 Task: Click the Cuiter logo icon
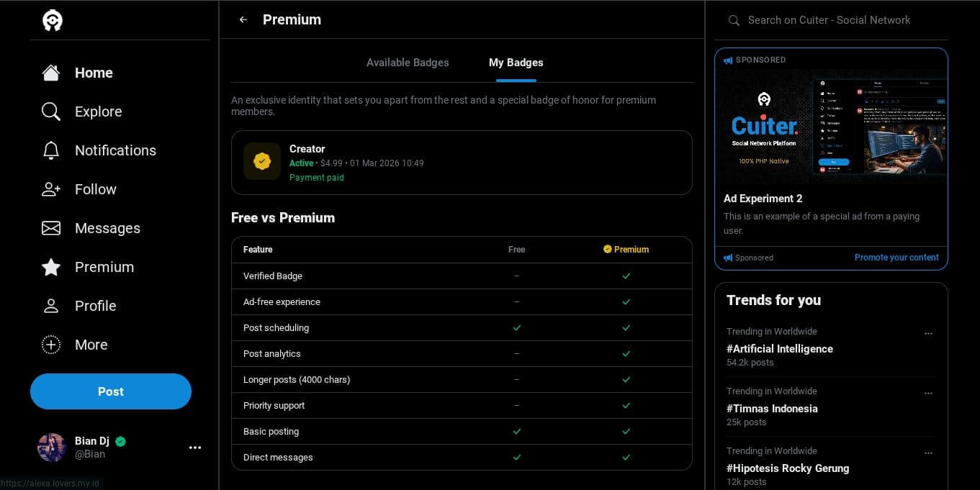[53, 21]
